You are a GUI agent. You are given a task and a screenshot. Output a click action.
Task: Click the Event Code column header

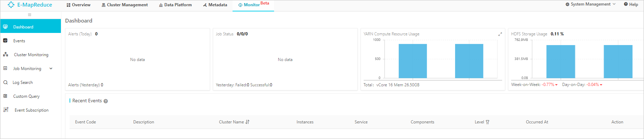click(x=85, y=122)
